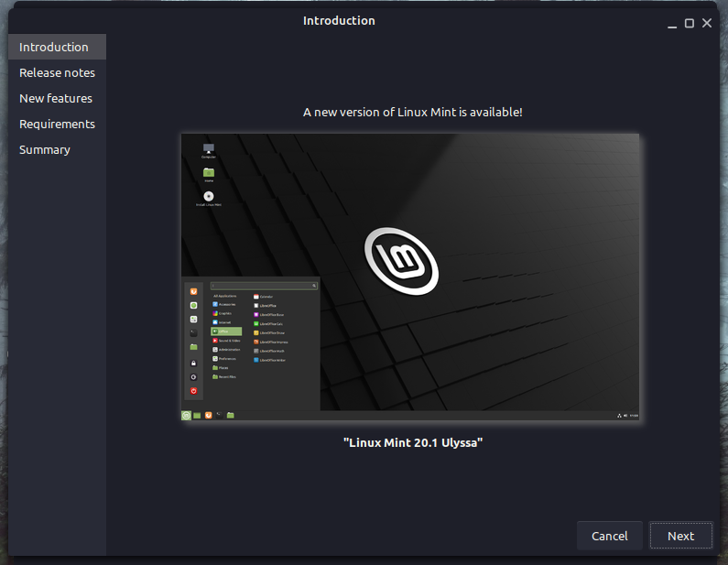Viewport: 728px width, 565px height.
Task: Click the Next button
Action: pos(680,536)
